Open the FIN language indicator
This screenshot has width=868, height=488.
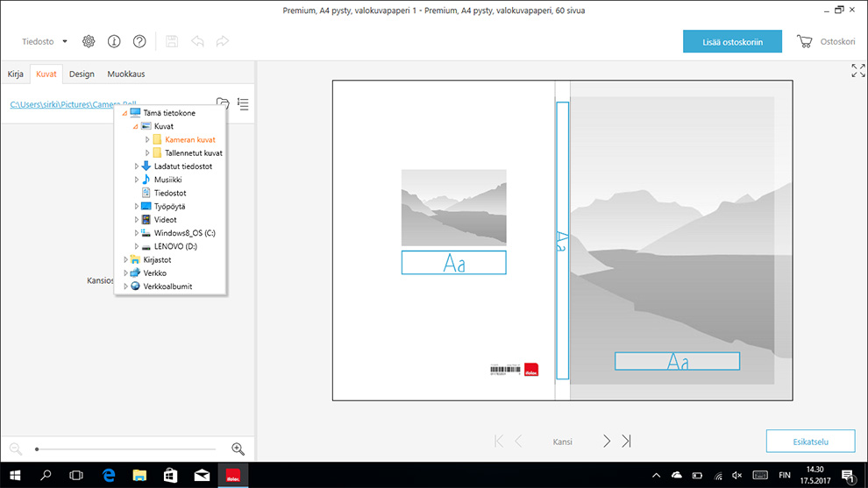[x=785, y=475]
